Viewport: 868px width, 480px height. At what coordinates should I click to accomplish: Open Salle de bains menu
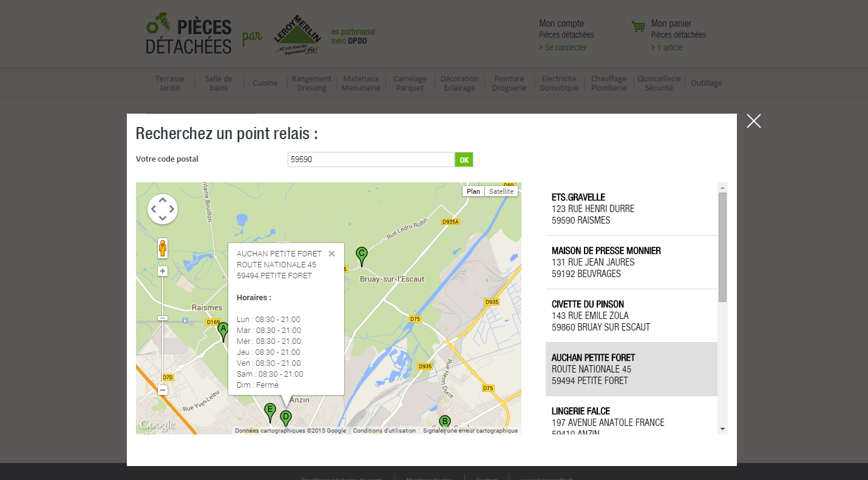[x=219, y=83]
